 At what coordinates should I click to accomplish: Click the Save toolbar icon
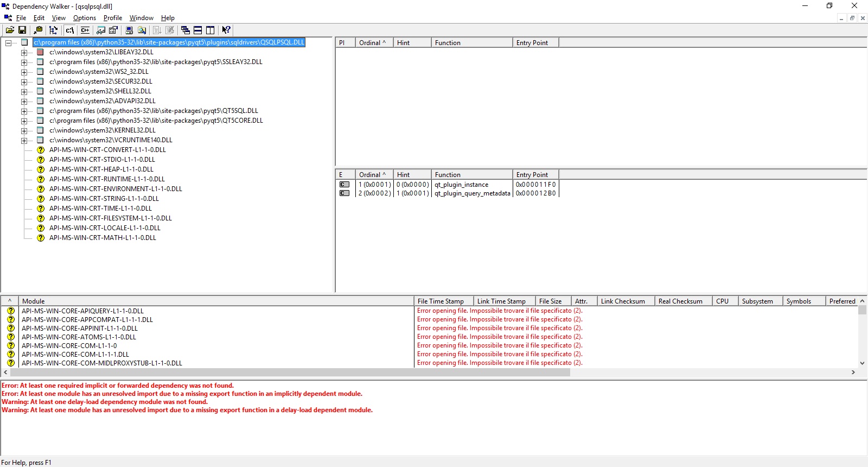point(22,30)
